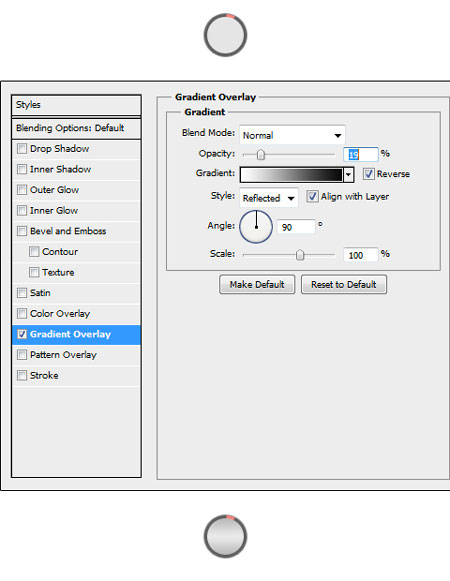Click the gradient-shaded knob below the dialog

pyautogui.click(x=225, y=536)
